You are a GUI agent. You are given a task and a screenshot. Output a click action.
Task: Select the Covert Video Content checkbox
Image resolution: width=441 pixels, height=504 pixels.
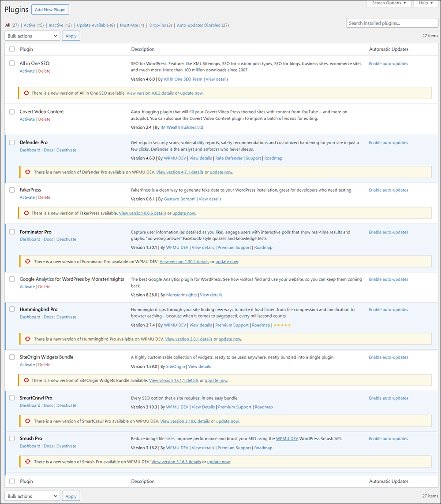click(12, 111)
